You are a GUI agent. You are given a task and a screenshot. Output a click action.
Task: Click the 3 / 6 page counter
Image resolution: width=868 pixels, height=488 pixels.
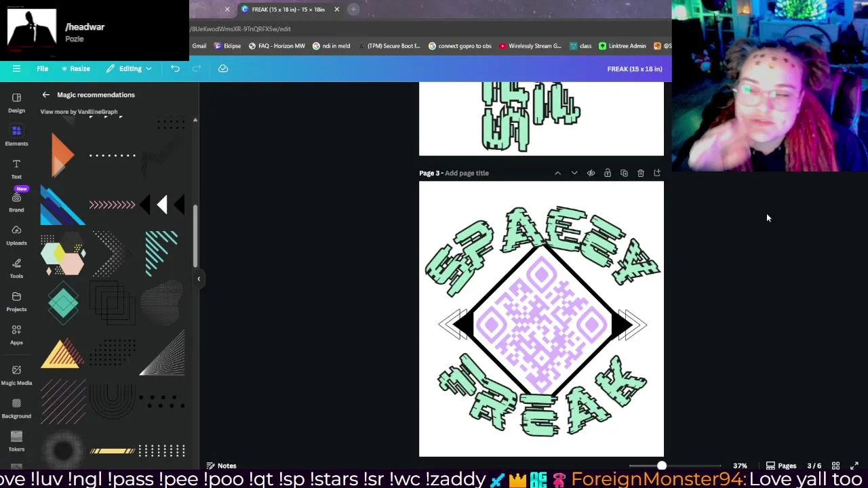(x=814, y=466)
